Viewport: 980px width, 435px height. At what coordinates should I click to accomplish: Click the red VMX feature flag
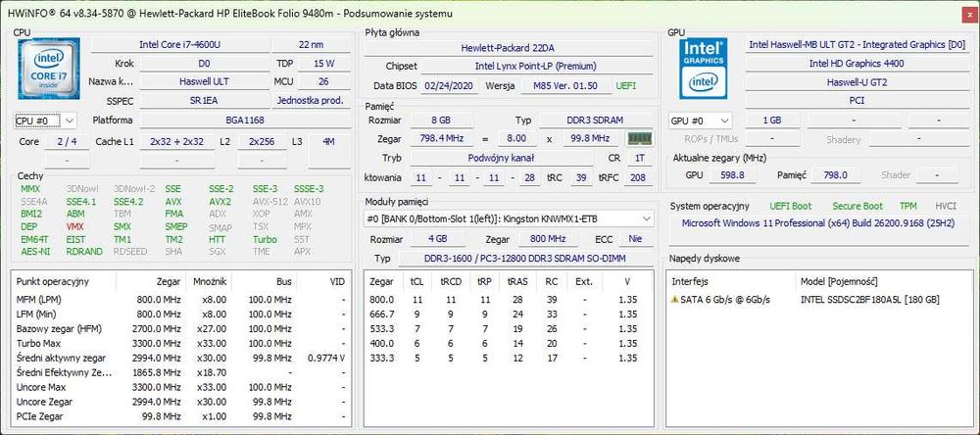tap(75, 226)
